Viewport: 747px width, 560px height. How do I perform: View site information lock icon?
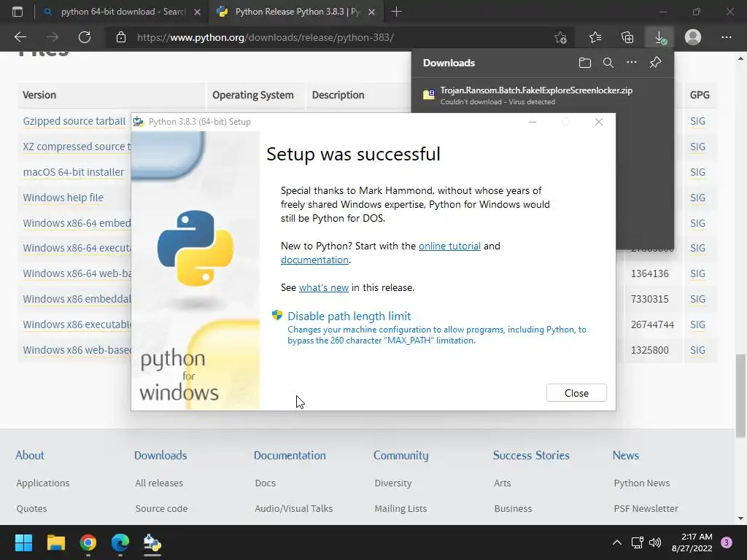pos(121,37)
